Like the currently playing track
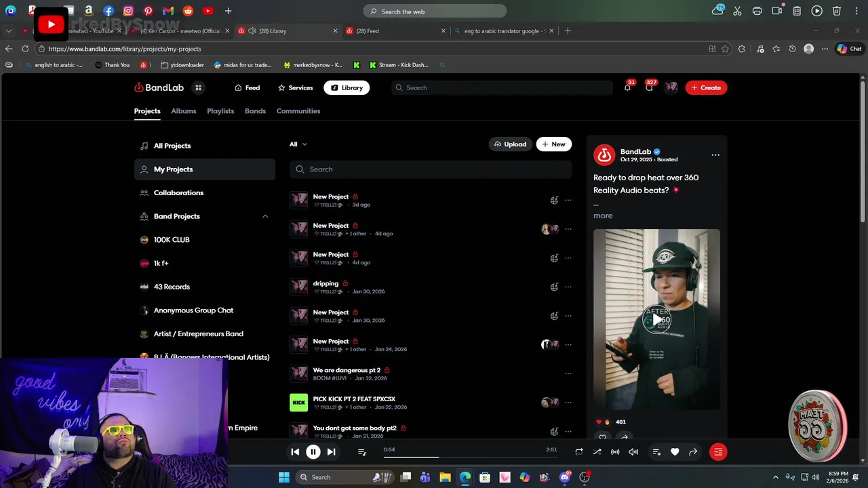Viewport: 868px width, 488px height. coord(675,452)
